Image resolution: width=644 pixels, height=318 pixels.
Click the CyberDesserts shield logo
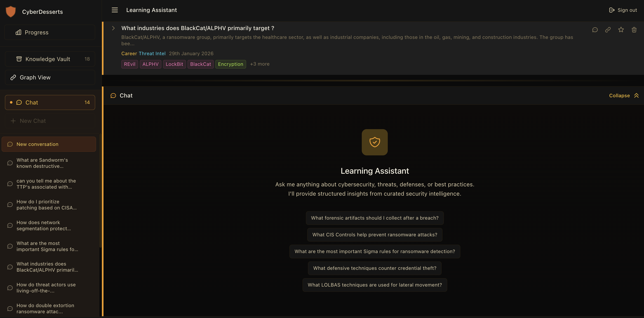point(11,11)
